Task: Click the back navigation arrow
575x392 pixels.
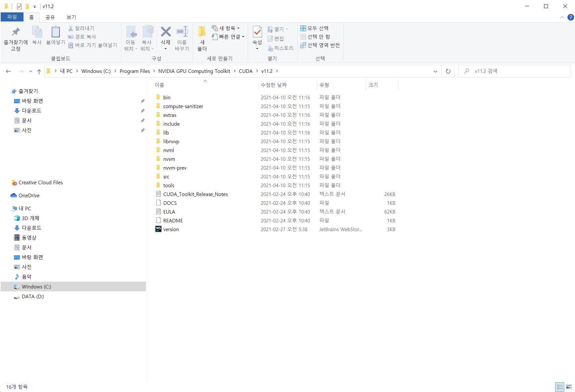Action: tap(8, 71)
